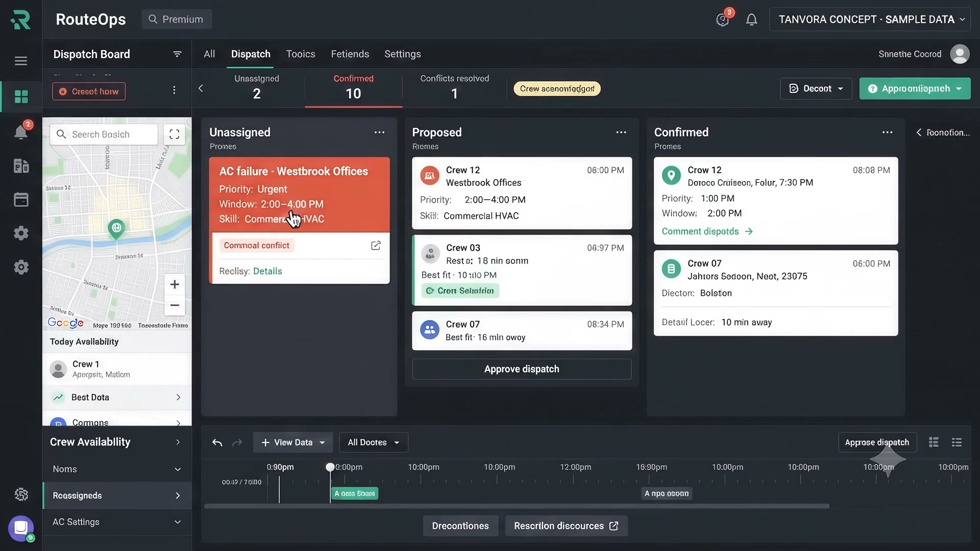The image size is (980, 551).
Task: Open Confirmed column more options
Action: 888,132
